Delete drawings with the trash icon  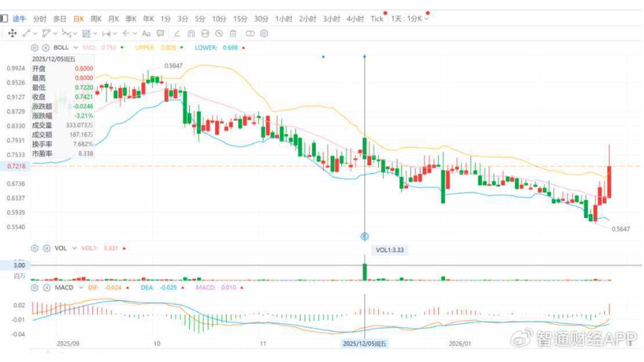click(x=233, y=34)
